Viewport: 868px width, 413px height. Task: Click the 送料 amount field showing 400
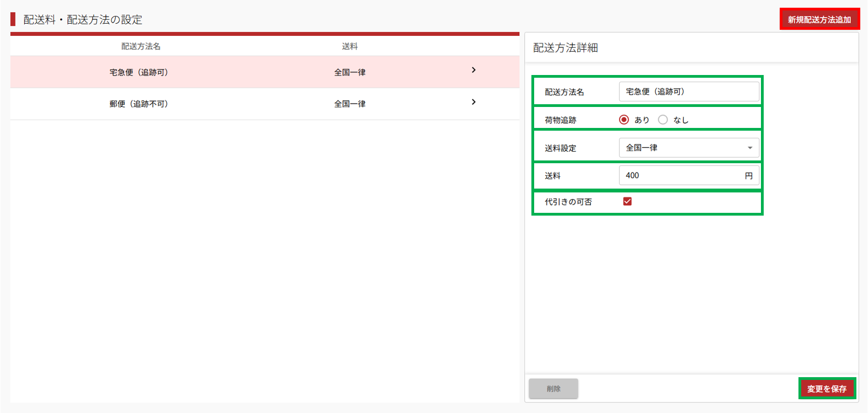(681, 175)
